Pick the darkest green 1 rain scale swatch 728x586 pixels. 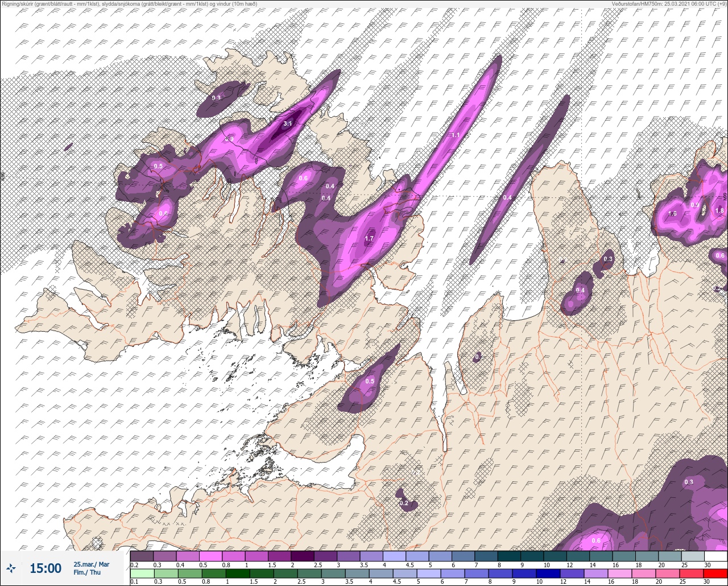tap(237, 573)
